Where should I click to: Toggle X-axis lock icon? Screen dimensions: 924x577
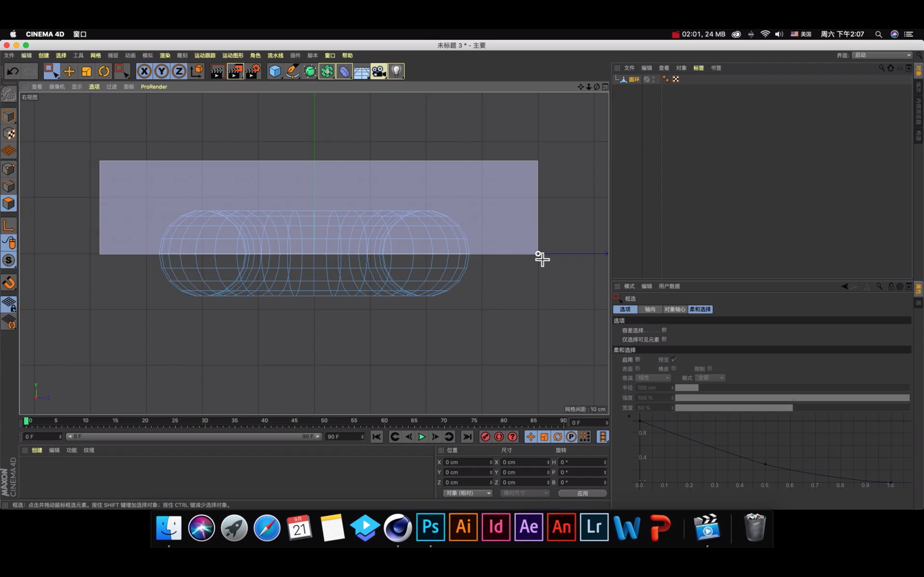[144, 71]
